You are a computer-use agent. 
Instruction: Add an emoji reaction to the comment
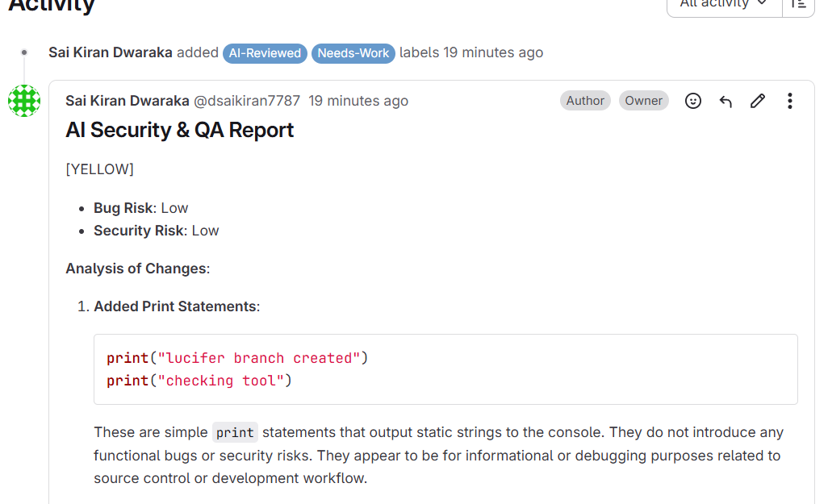pyautogui.click(x=693, y=101)
